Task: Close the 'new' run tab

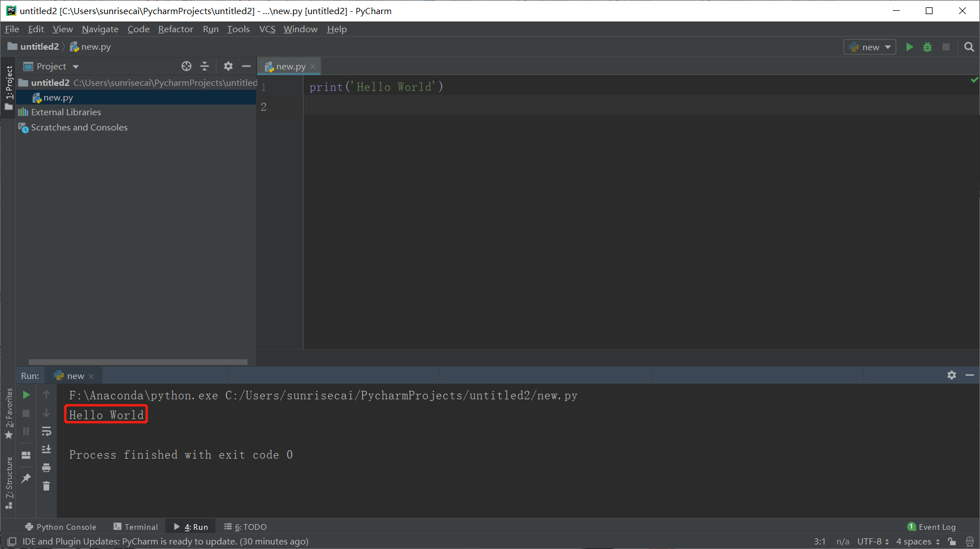Action: click(x=92, y=376)
